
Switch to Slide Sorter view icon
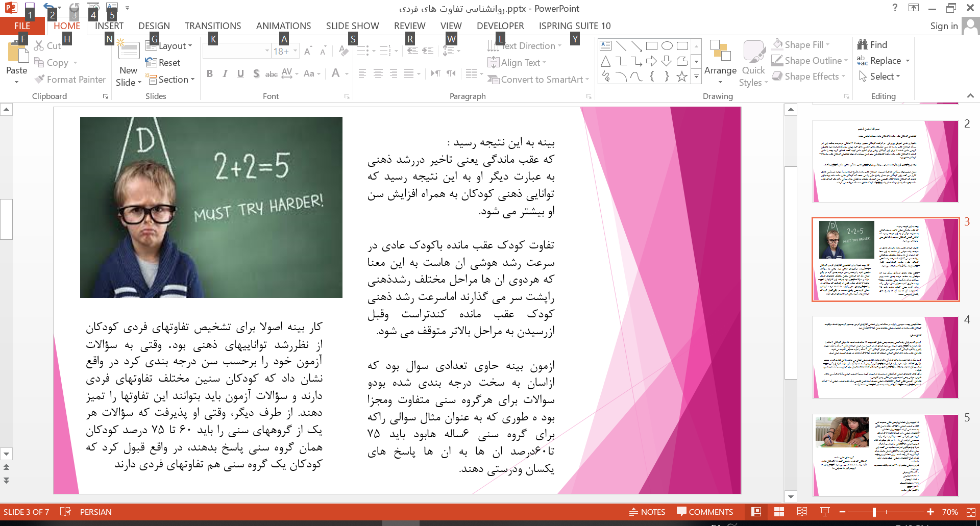tap(779, 512)
